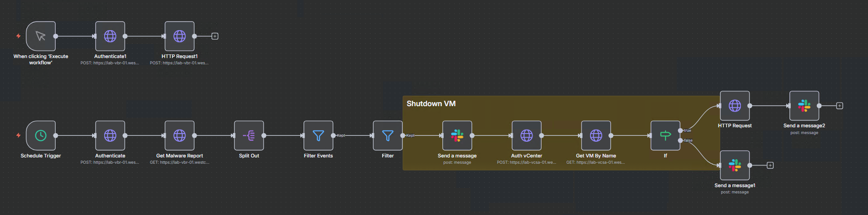Click the If node's true output connector
The width and height of the screenshot is (868, 215).
680,130
